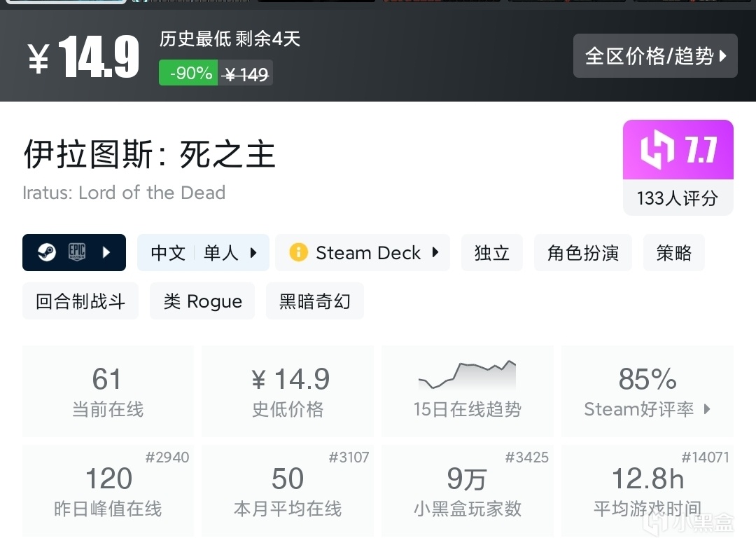
Task: Select the 独立 tag
Action: 491,252
